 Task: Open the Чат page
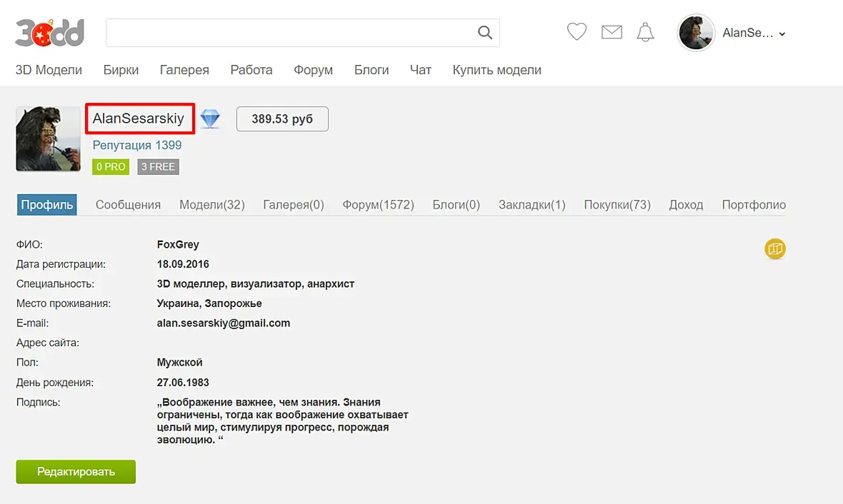point(420,70)
